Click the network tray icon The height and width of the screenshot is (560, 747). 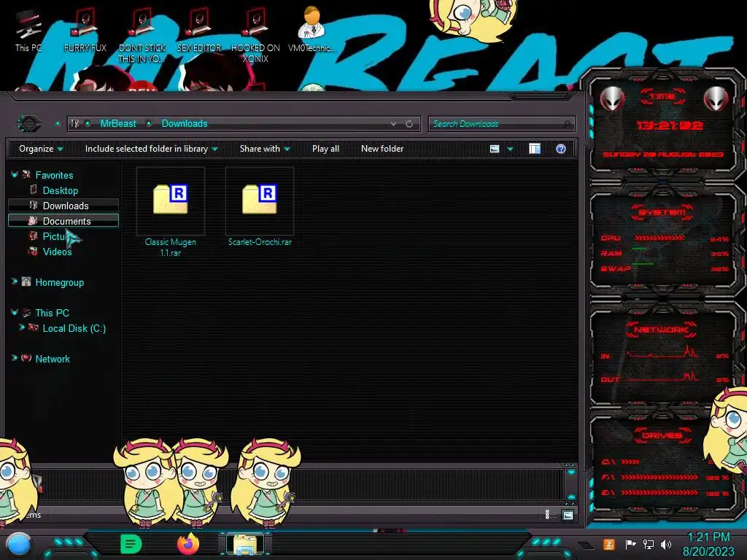(x=649, y=544)
